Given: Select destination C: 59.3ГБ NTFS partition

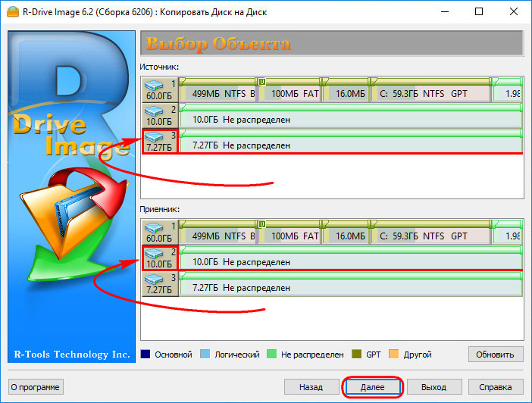Looking at the screenshot, I should coord(433,236).
